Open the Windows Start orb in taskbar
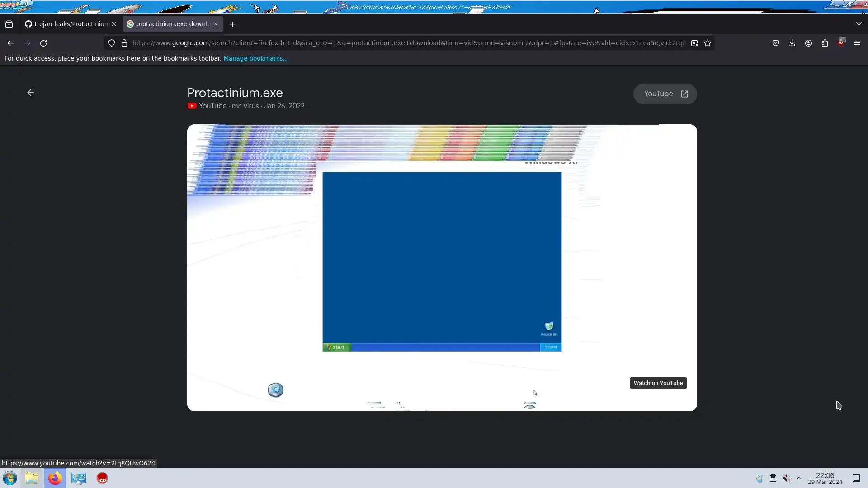Viewport: 868px width, 488px height. pos(10,478)
